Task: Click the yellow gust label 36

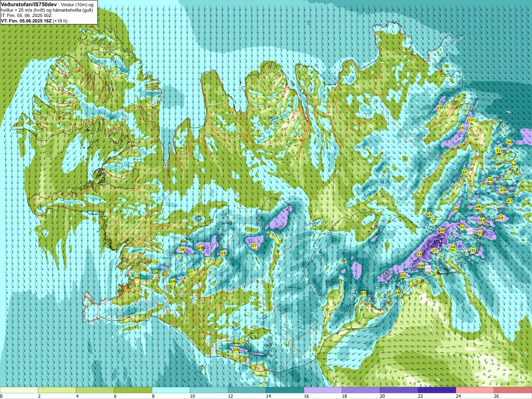Action: coord(182,250)
